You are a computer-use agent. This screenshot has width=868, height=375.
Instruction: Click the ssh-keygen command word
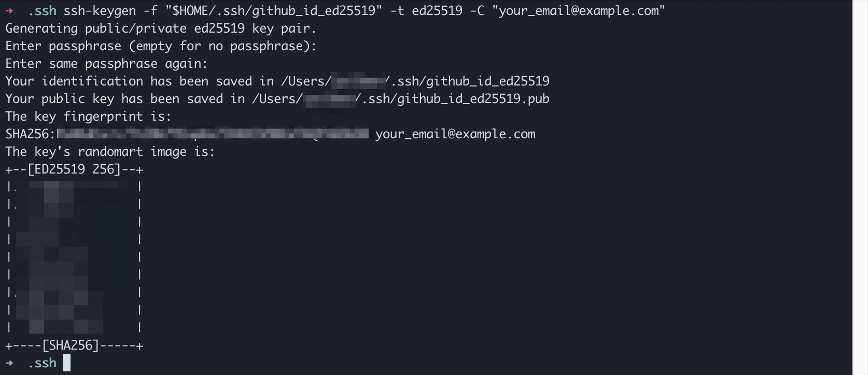click(100, 11)
